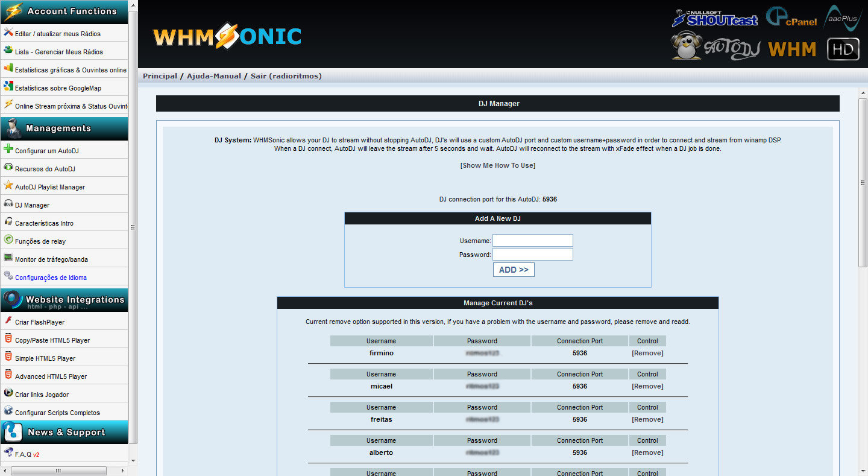Select Sair (radioritmos) to log out
This screenshot has height=476, width=868.
coord(286,76)
